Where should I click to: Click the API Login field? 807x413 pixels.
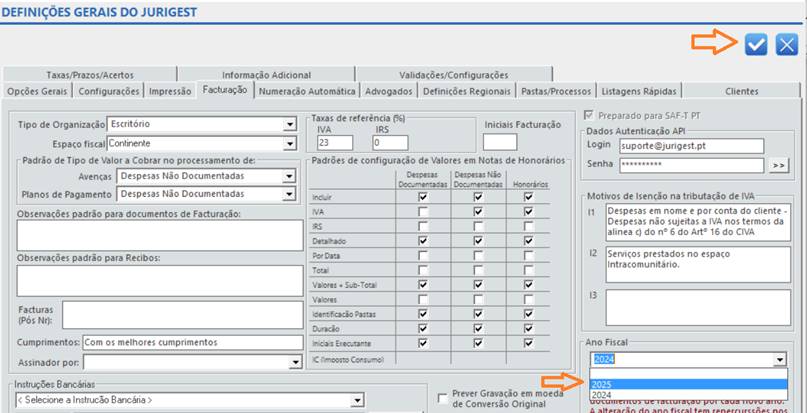coord(692,146)
